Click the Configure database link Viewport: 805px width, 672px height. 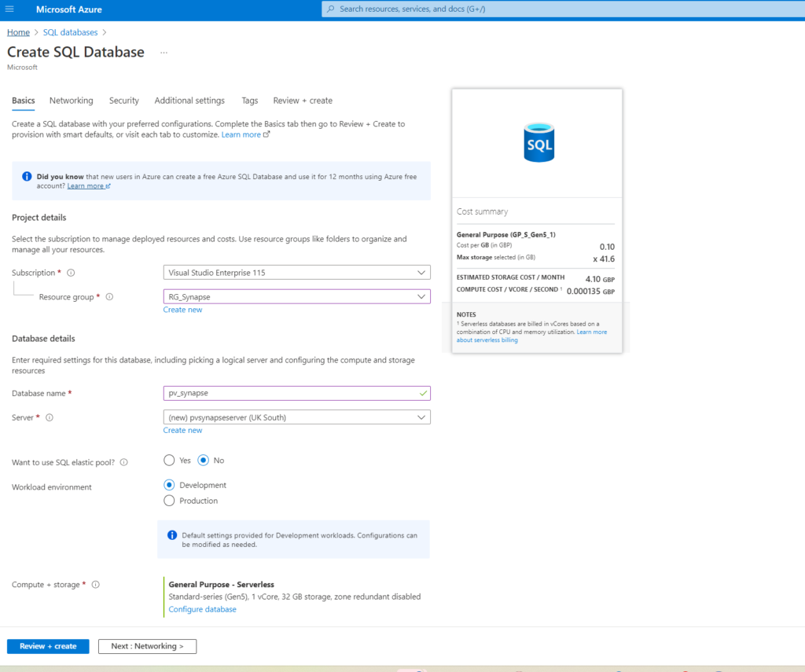pos(202,609)
